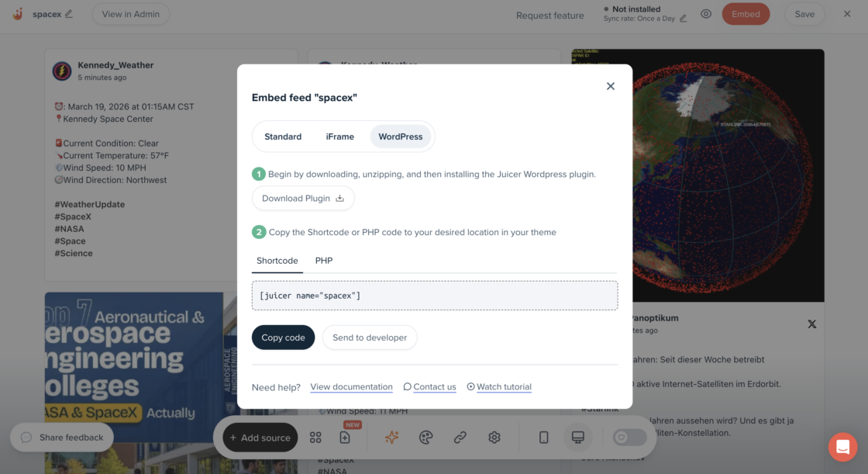This screenshot has width=868, height=474.
Task: Close the Embed feed dialog
Action: click(x=611, y=86)
